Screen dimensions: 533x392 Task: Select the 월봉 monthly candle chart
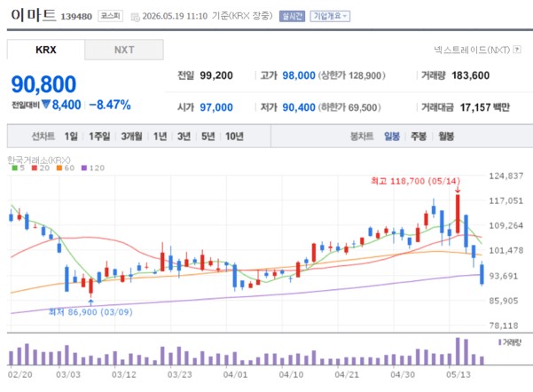(x=446, y=137)
